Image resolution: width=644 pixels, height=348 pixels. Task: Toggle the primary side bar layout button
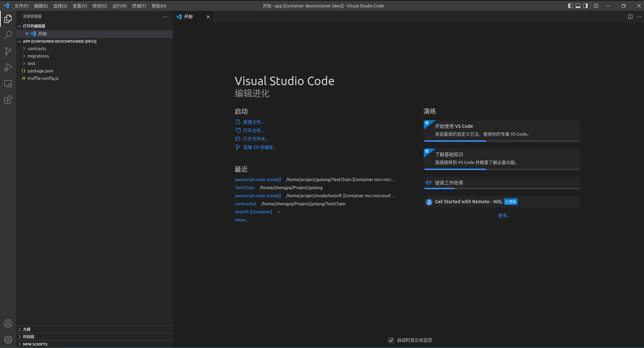click(x=570, y=6)
